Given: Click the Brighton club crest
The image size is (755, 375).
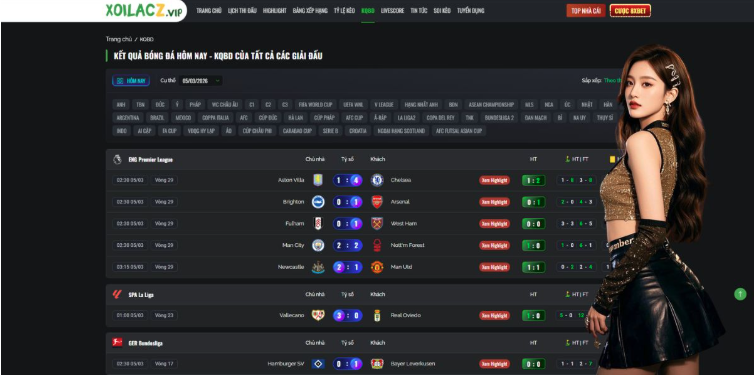Looking at the screenshot, I should point(318,202).
